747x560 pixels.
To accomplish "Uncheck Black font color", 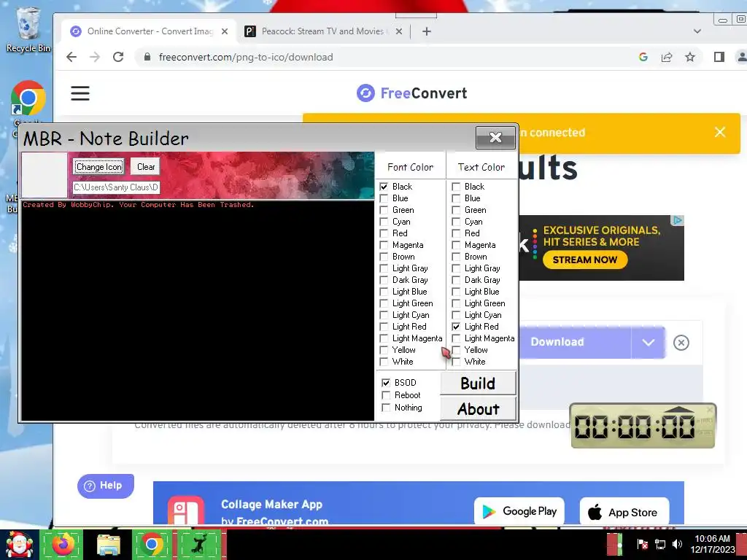I will (x=384, y=187).
